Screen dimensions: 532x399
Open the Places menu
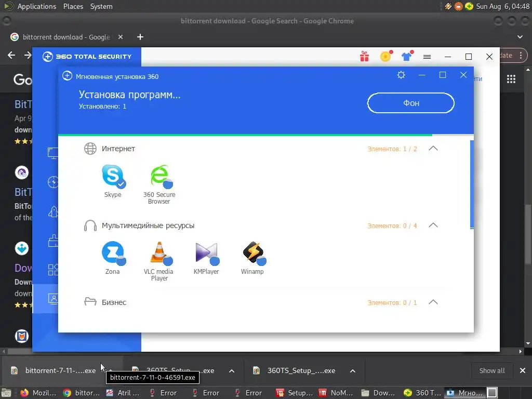tap(73, 6)
